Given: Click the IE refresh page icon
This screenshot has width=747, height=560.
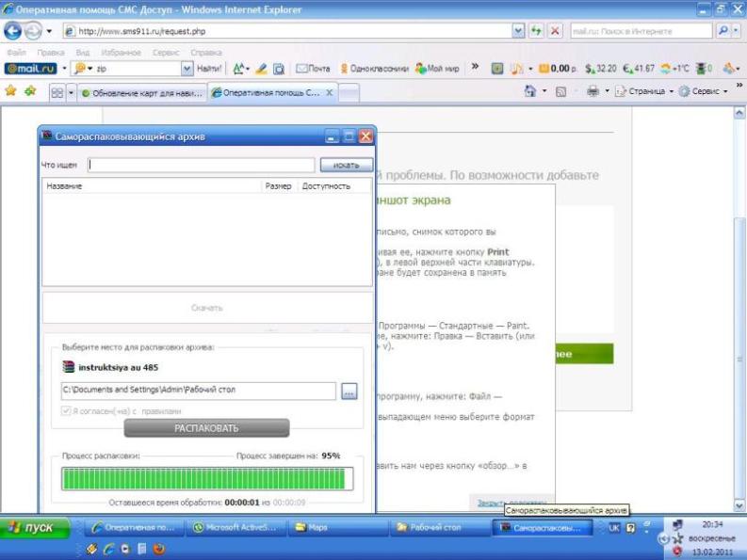Looking at the screenshot, I should [536, 31].
